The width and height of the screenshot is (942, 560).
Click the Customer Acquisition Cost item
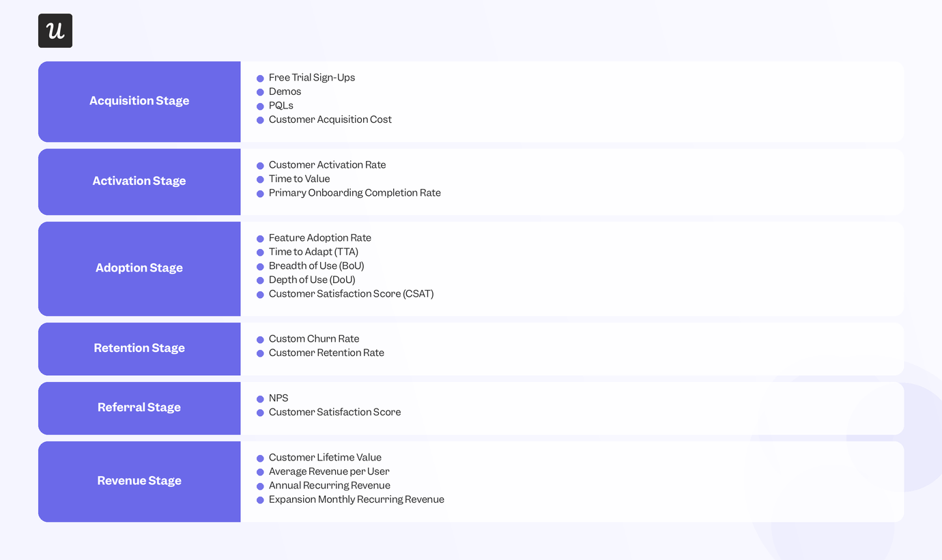[x=330, y=119]
